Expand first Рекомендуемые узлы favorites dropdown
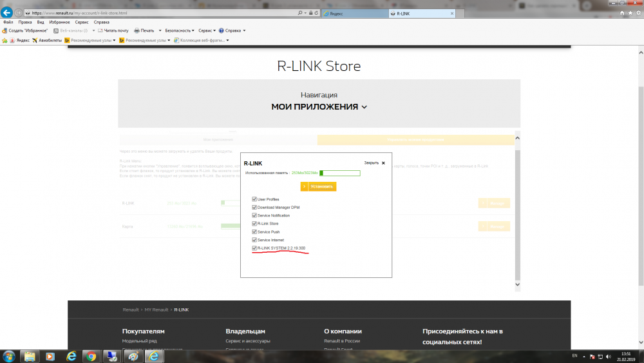Viewport: 644px width, 363px height. 114,40
